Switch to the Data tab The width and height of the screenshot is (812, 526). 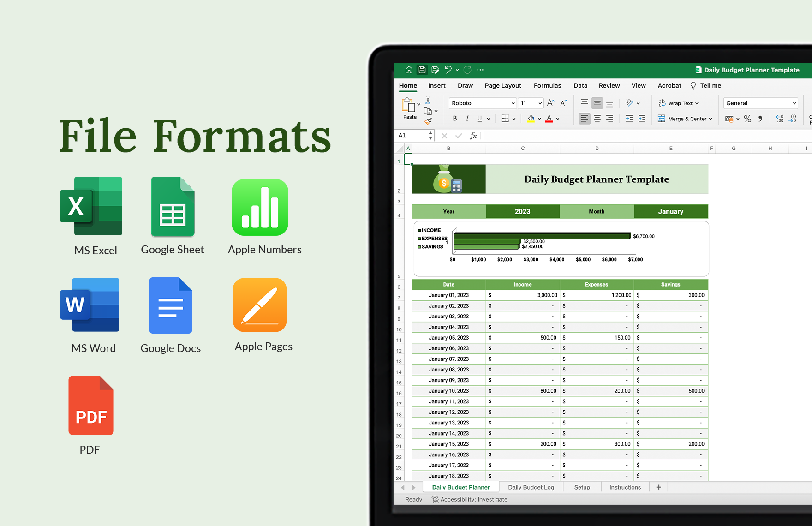tap(580, 85)
